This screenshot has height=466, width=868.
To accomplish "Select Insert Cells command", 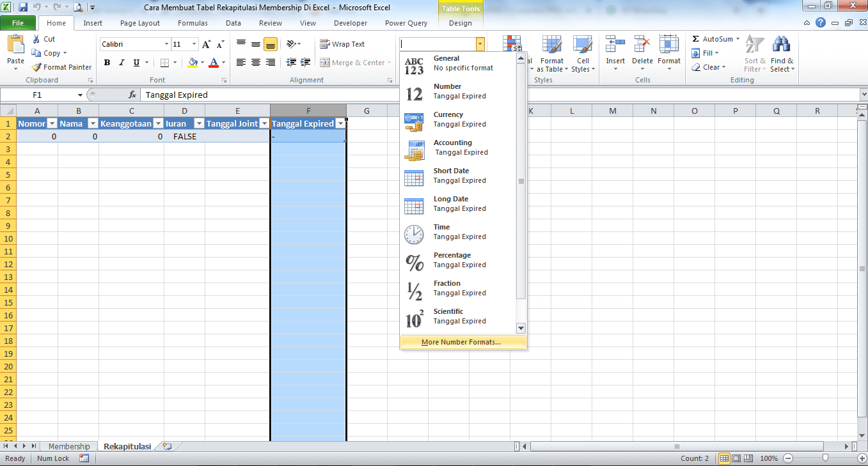I will [x=615, y=54].
